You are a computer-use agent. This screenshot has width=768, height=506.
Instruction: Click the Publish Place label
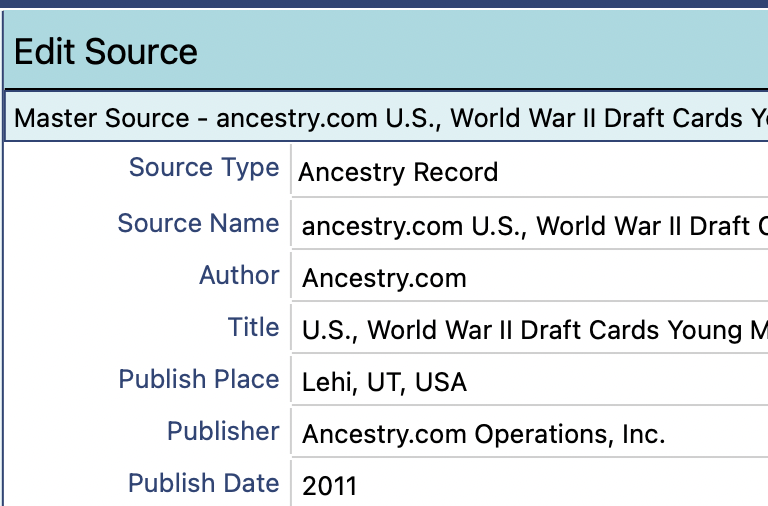pos(198,379)
